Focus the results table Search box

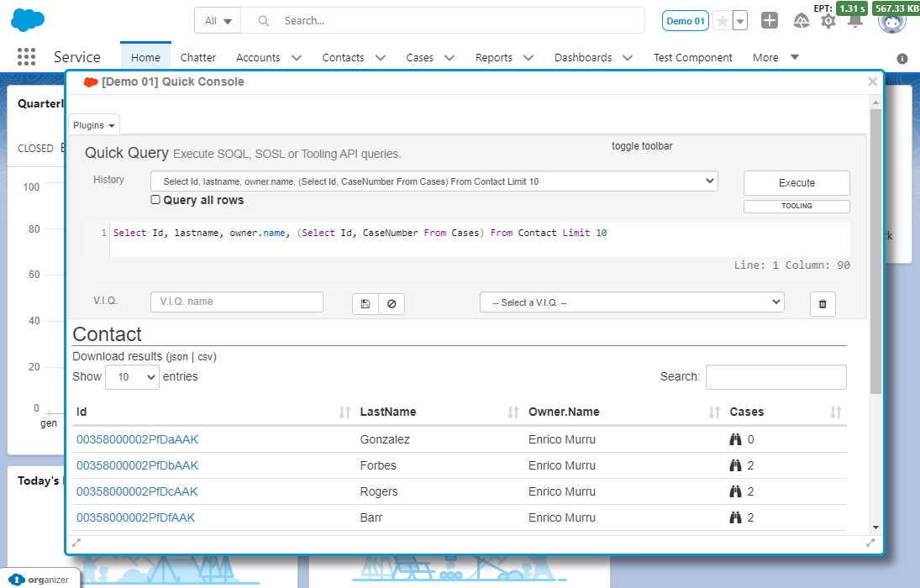[775, 377]
